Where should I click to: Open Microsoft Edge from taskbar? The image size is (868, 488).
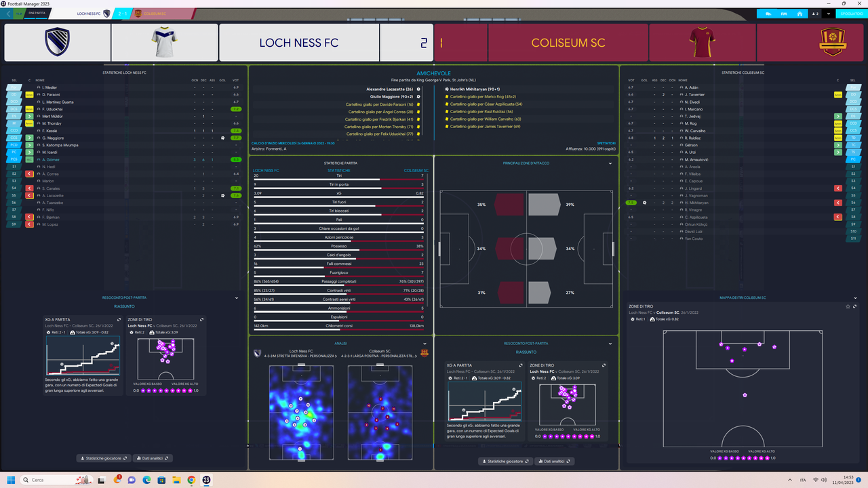(x=146, y=480)
